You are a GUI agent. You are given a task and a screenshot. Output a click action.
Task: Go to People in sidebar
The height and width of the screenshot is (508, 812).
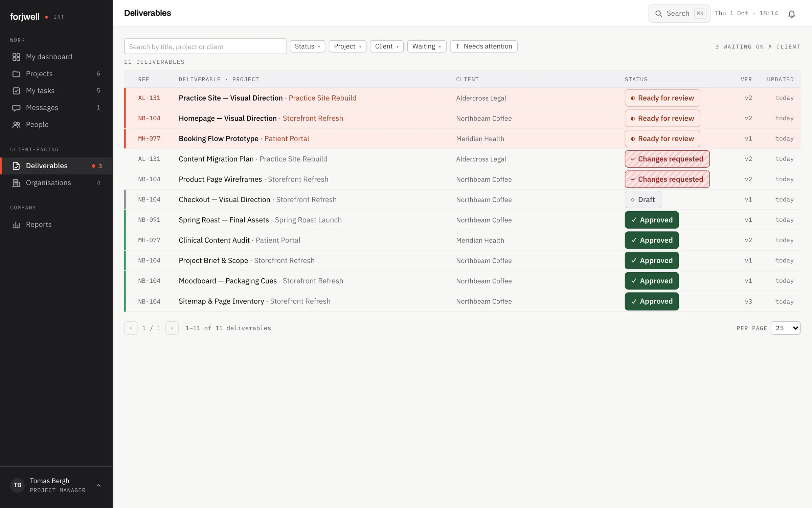point(56,125)
